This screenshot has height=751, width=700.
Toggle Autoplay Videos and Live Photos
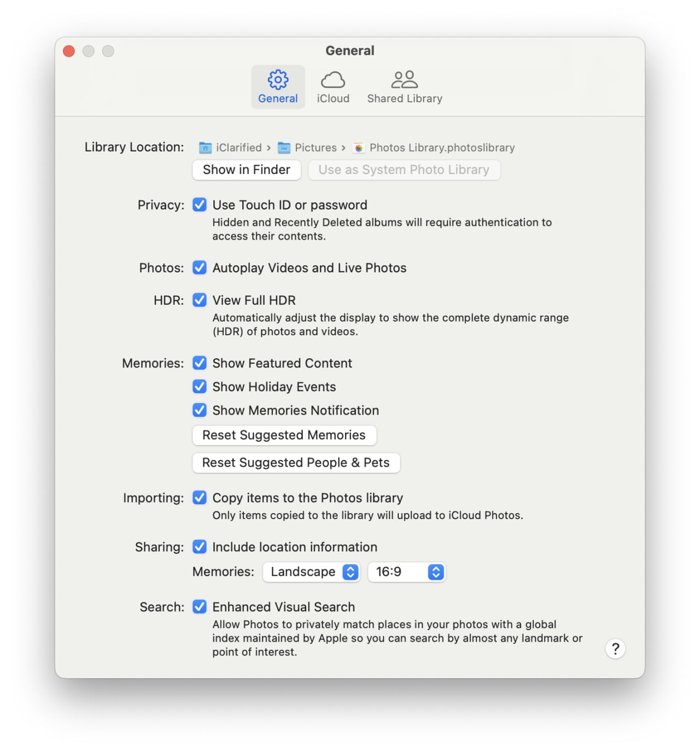point(199,268)
